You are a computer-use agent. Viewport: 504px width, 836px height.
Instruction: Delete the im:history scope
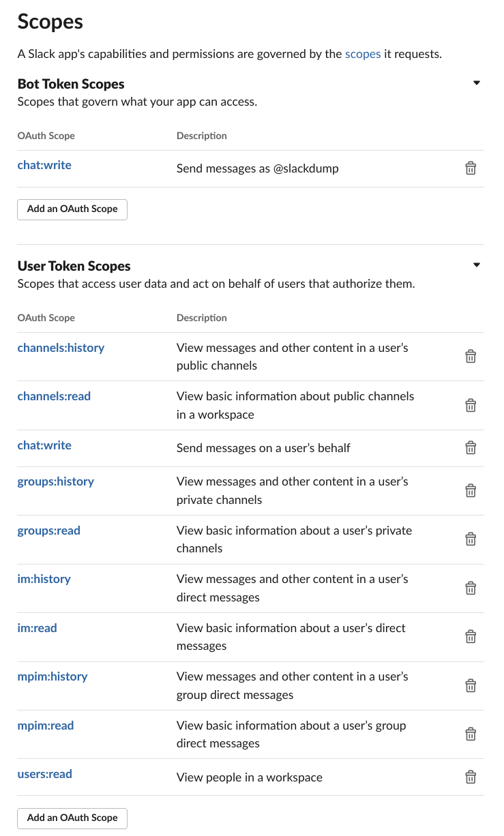pos(471,588)
